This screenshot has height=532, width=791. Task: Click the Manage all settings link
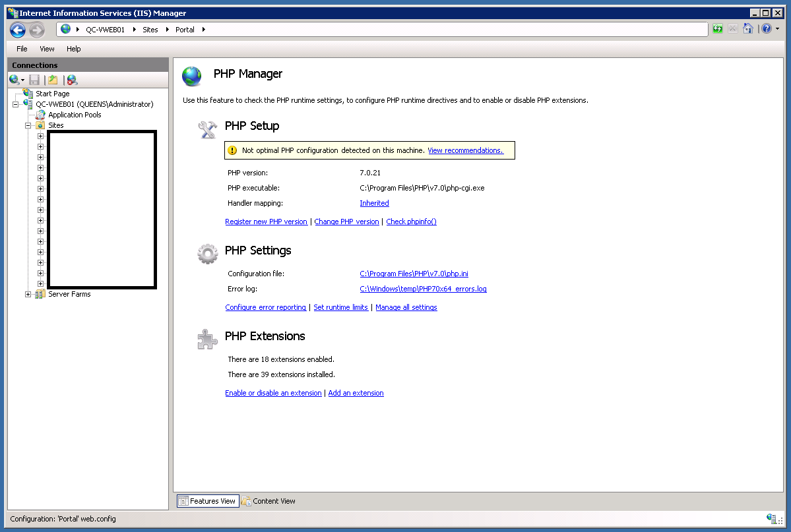coord(406,307)
